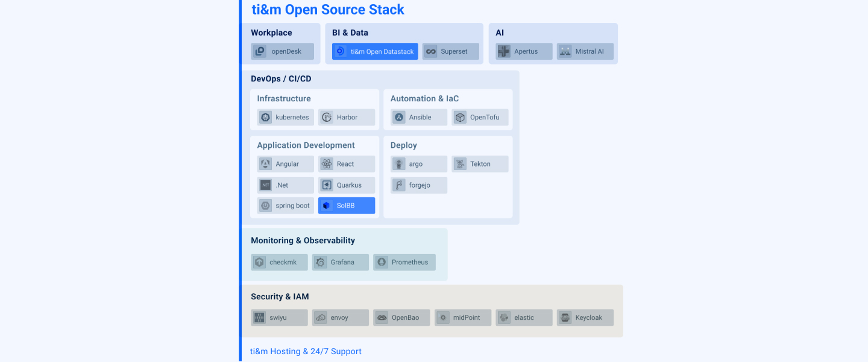
Task: Click the Keycloak icon
Action: [x=565, y=317]
